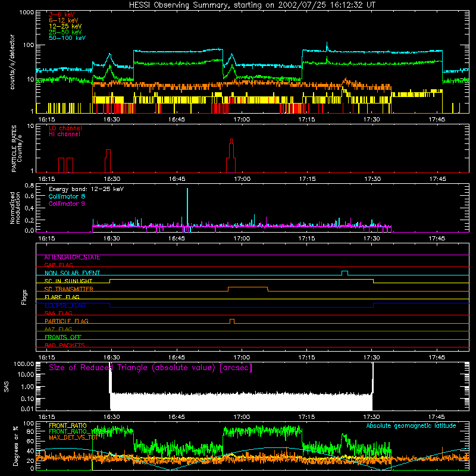Select the Collimator 8 legend entry
This screenshot has height=476, width=476.
coord(67,196)
